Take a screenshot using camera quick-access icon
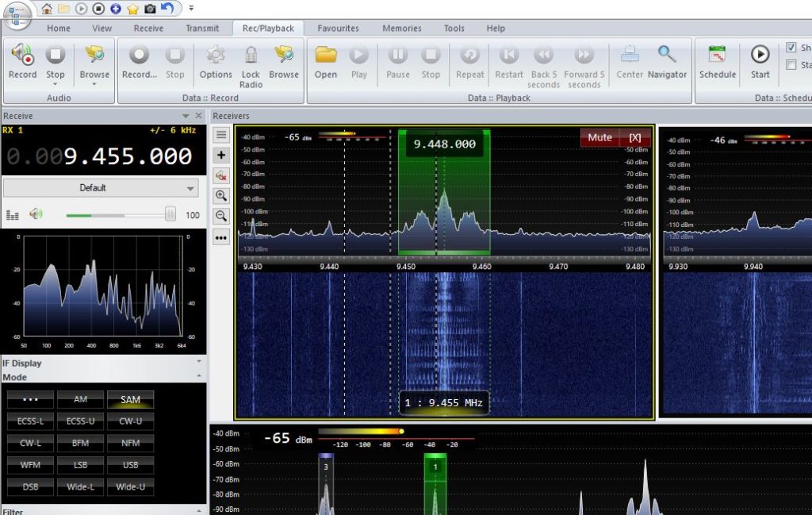 (x=149, y=8)
